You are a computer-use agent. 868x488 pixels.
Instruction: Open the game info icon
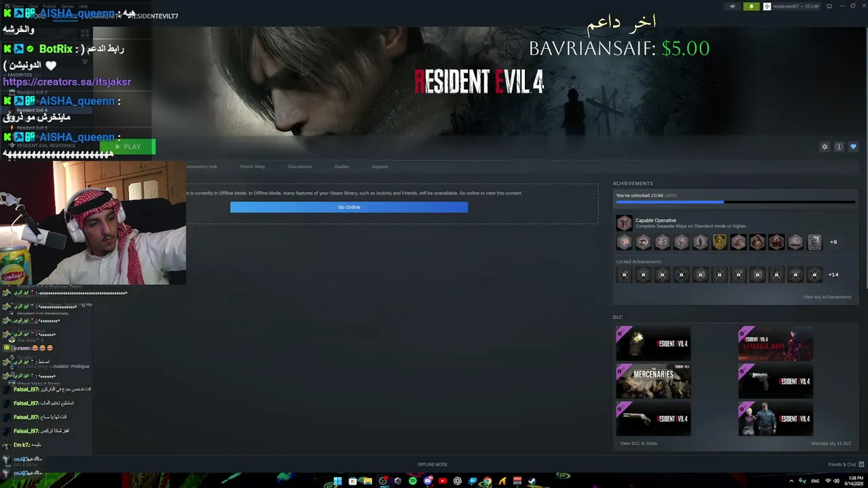pyautogui.click(x=839, y=146)
